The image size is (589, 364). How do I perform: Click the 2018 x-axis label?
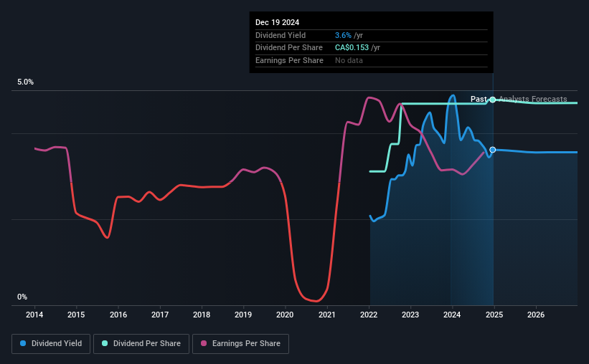[202, 315]
